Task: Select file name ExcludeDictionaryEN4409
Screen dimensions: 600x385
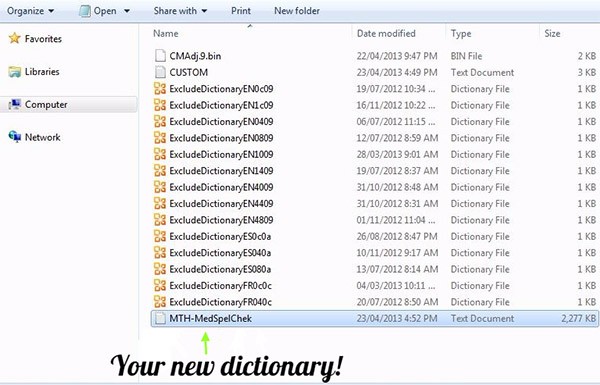Action: 221,204
